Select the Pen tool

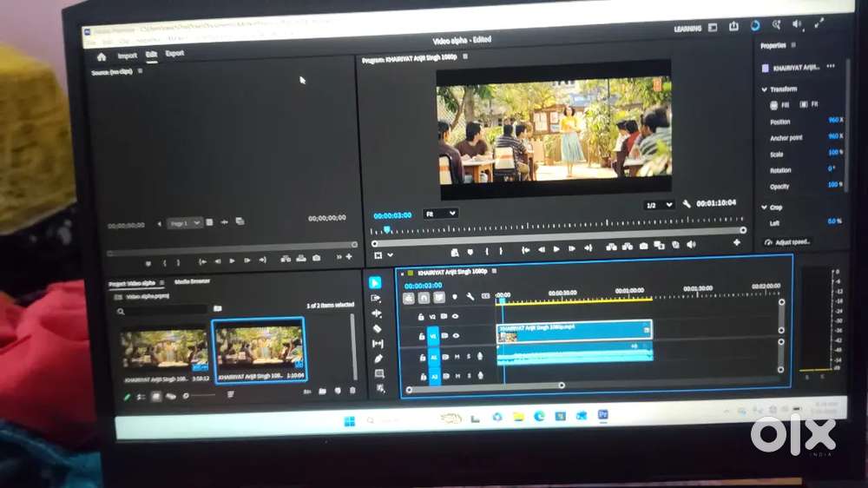[x=378, y=359]
